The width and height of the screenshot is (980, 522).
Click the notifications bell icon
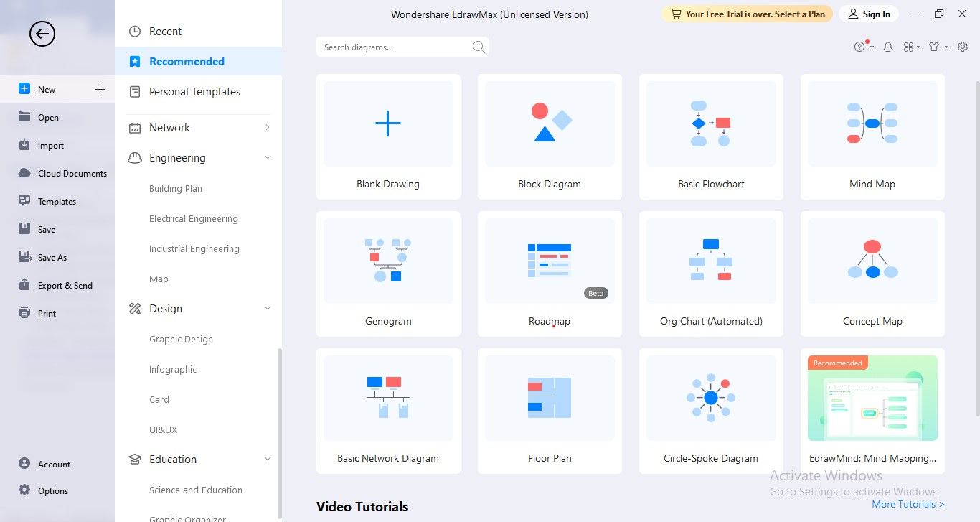(x=888, y=47)
